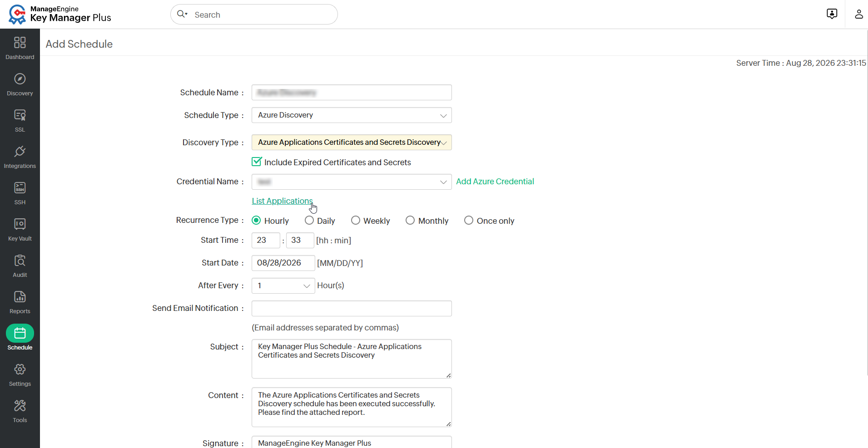Open the Settings gear icon
The height and width of the screenshot is (448, 868).
point(20,369)
